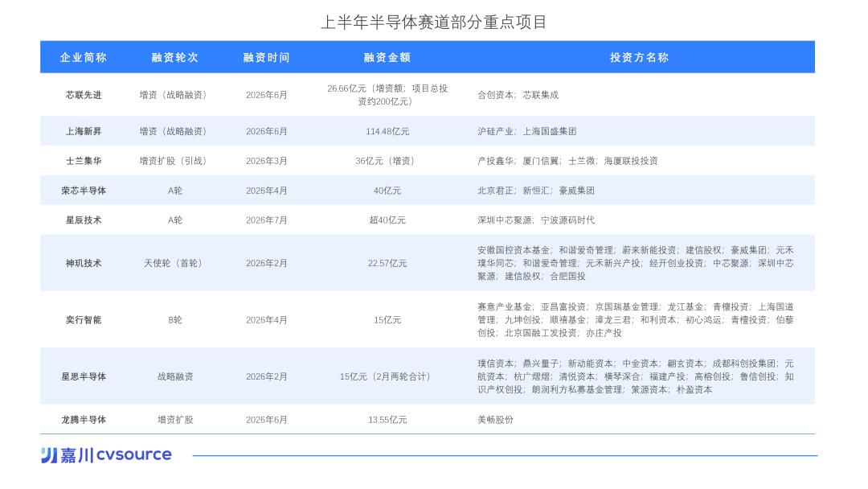The height and width of the screenshot is (489, 868).
Task: Click investors cell starting 赛意产业基金
Action: pyautogui.click(x=636, y=320)
